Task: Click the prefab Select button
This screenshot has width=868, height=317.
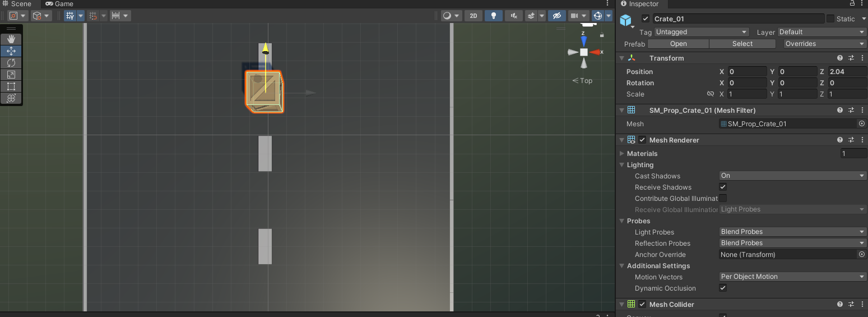Action: pos(742,44)
